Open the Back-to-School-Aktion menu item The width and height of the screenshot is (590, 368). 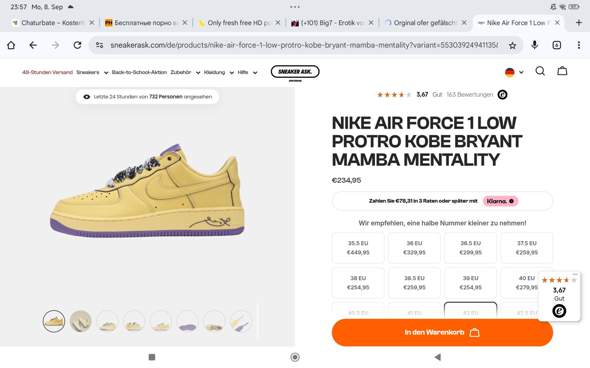[x=139, y=72]
